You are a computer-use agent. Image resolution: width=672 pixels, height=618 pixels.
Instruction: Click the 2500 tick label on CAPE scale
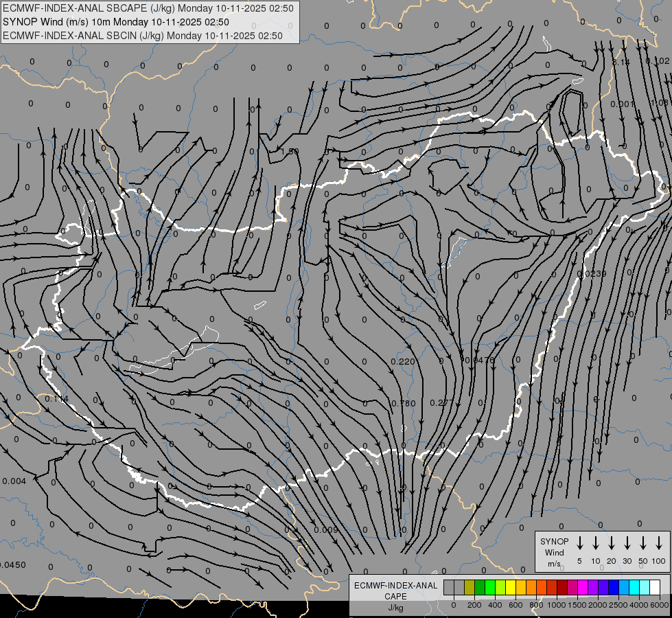pos(618,605)
